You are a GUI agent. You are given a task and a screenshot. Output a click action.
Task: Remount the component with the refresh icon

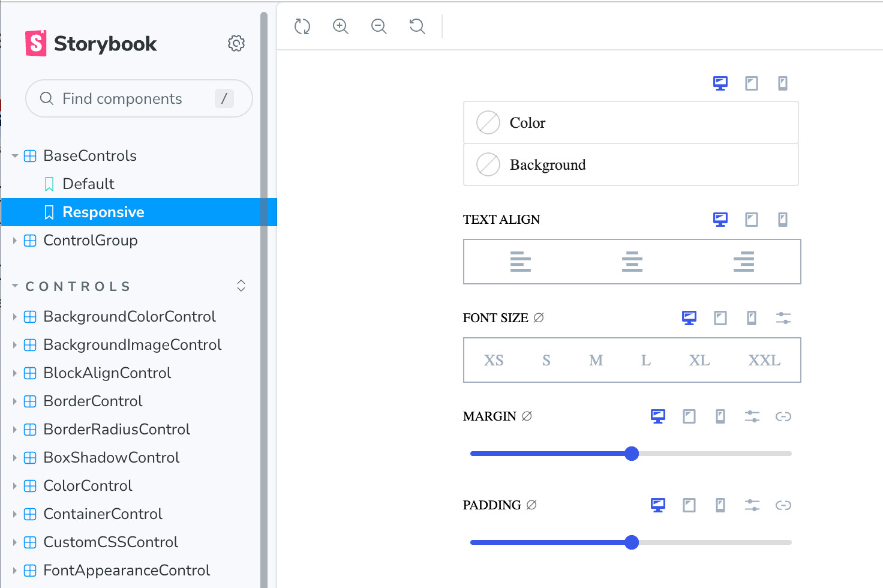click(302, 26)
